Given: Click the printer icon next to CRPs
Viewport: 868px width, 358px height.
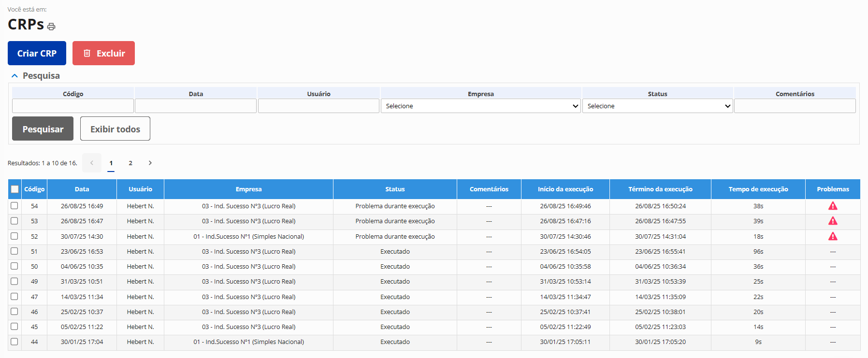Looking at the screenshot, I should [x=51, y=27].
